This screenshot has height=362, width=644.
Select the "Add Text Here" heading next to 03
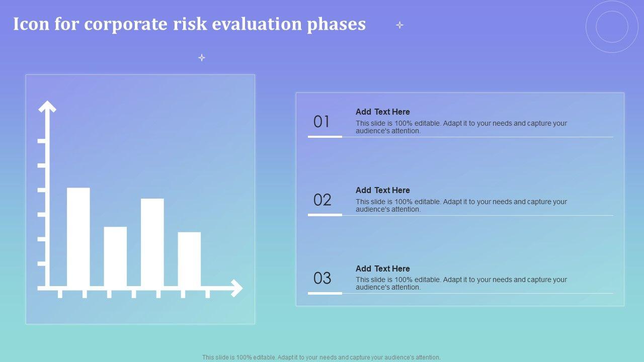383,268
